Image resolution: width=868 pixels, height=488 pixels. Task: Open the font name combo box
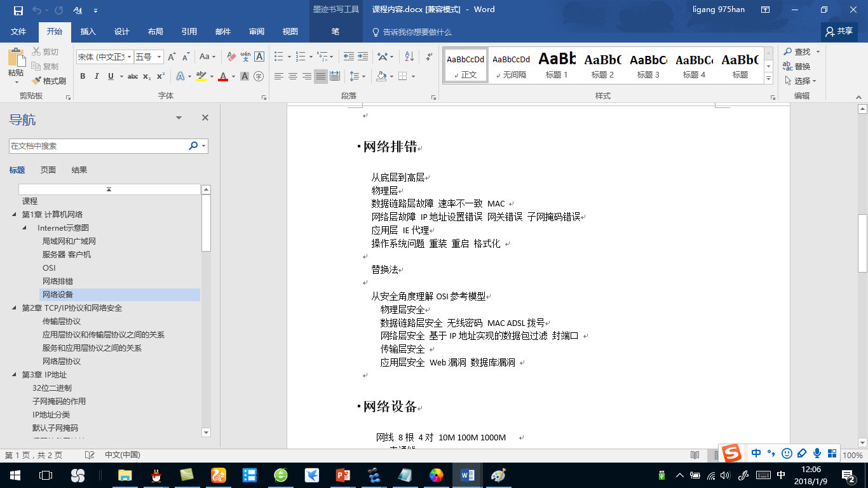point(105,57)
